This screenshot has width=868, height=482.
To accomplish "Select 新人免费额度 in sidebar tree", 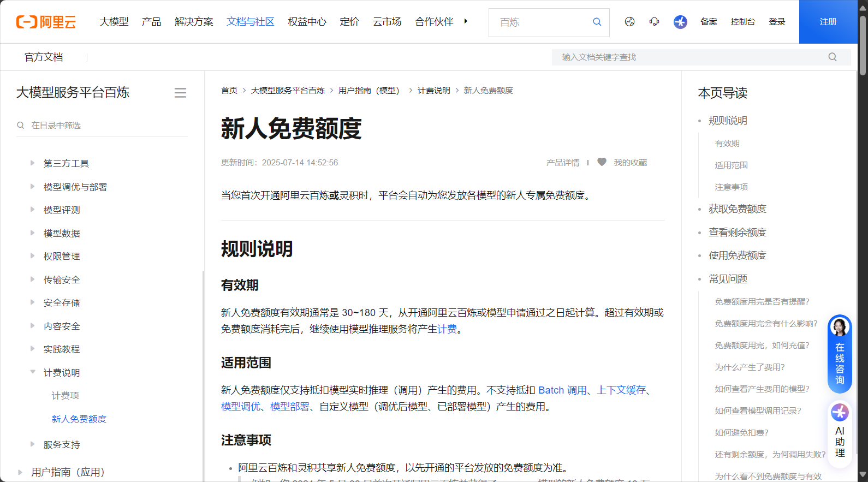I will [79, 419].
